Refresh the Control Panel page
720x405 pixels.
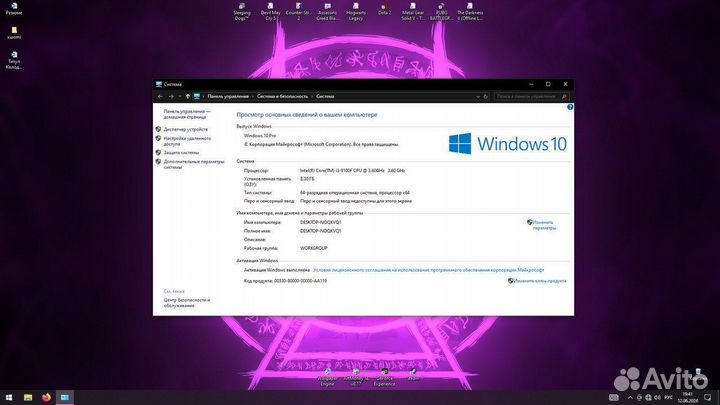(485, 96)
